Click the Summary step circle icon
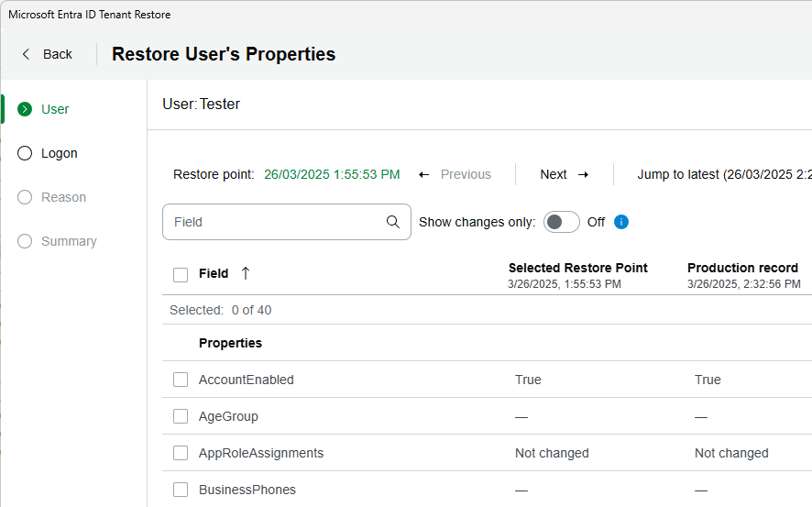Image resolution: width=812 pixels, height=507 pixels. coord(25,241)
